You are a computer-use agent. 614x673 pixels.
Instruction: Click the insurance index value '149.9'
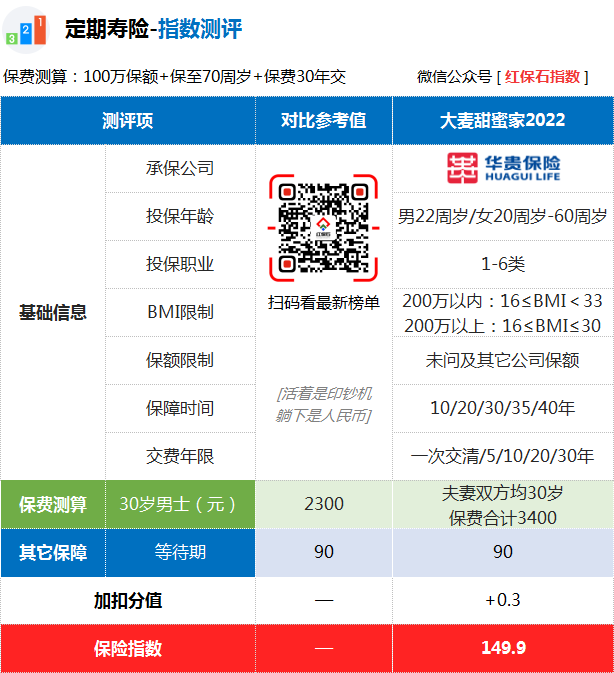[x=503, y=648]
